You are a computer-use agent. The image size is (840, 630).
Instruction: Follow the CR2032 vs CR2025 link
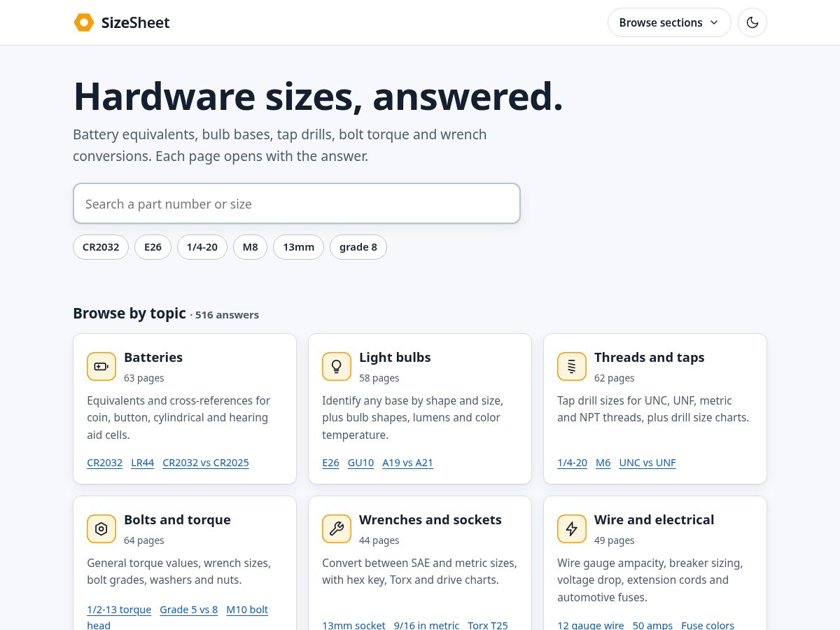click(x=206, y=463)
